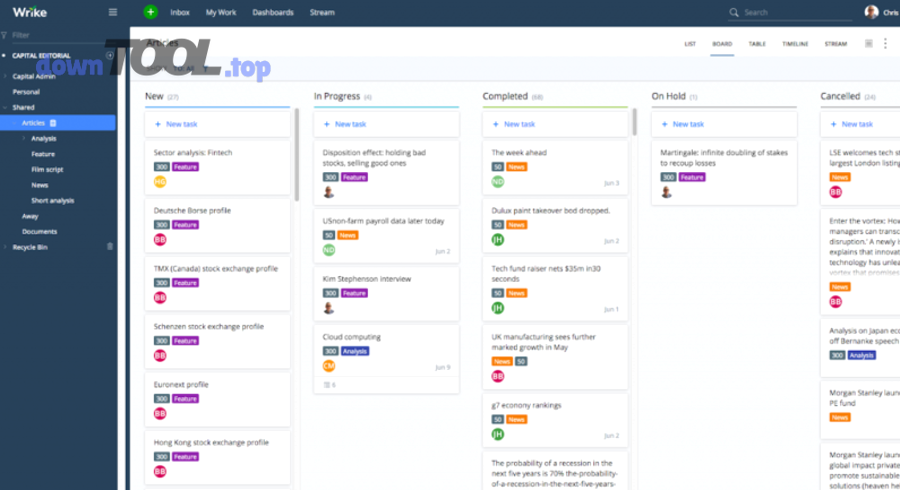Click the Recycle Bin trash icon
Viewport: 900px width, 490px height.
point(110,246)
